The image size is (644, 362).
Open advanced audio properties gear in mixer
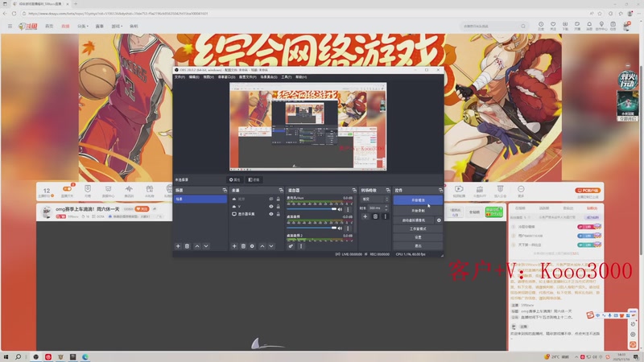tap(291, 246)
